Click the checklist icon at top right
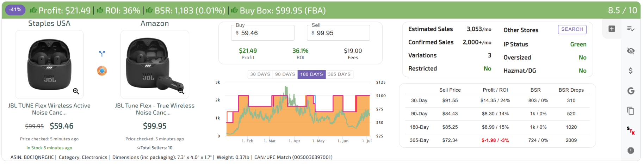This screenshot has width=644, height=164. click(631, 29)
